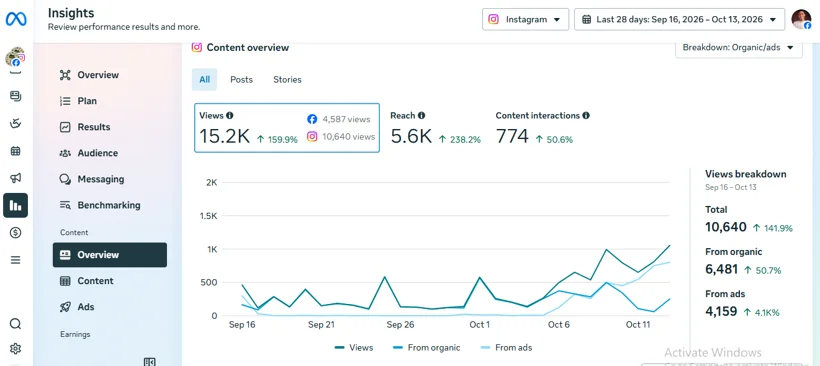Click the 159.9% views increase indicator
Viewport: 820px width, 366px height.
pyautogui.click(x=277, y=140)
